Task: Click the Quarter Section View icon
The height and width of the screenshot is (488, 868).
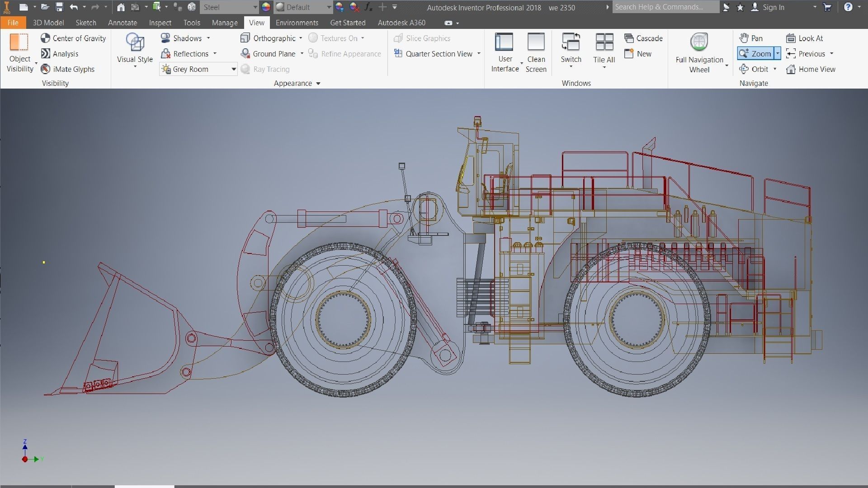Action: [398, 54]
